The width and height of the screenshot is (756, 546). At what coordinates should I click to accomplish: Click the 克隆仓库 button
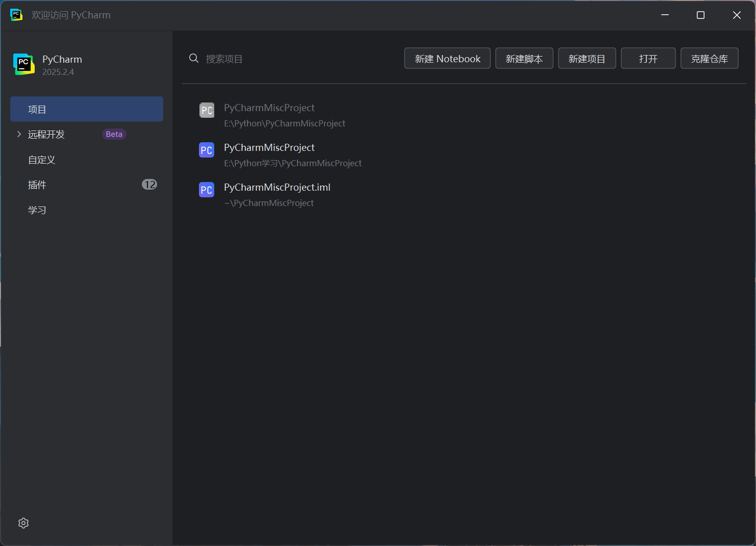[x=710, y=58]
